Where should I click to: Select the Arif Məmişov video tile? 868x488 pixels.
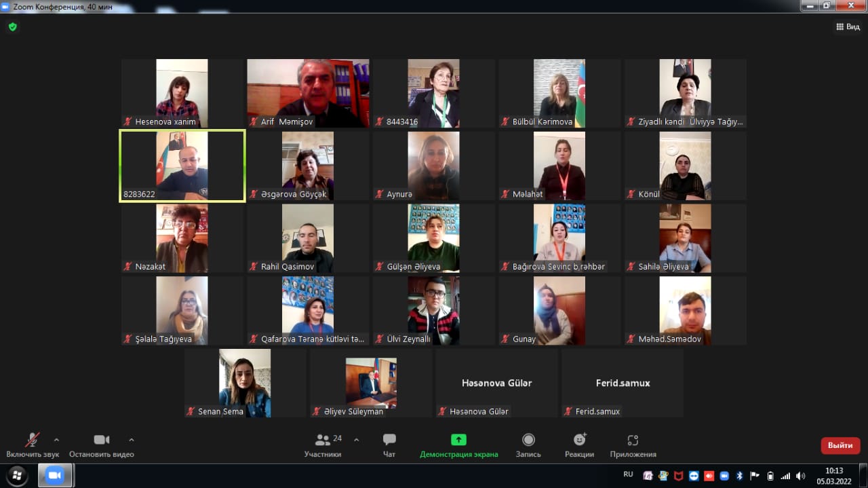point(308,93)
